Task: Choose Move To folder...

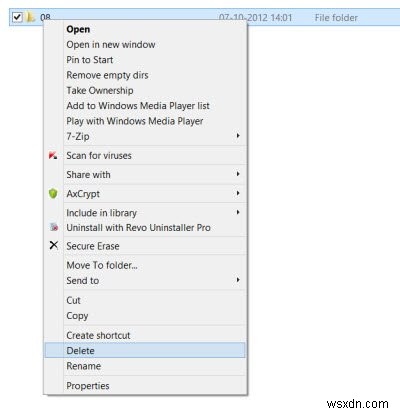Action: (145, 265)
